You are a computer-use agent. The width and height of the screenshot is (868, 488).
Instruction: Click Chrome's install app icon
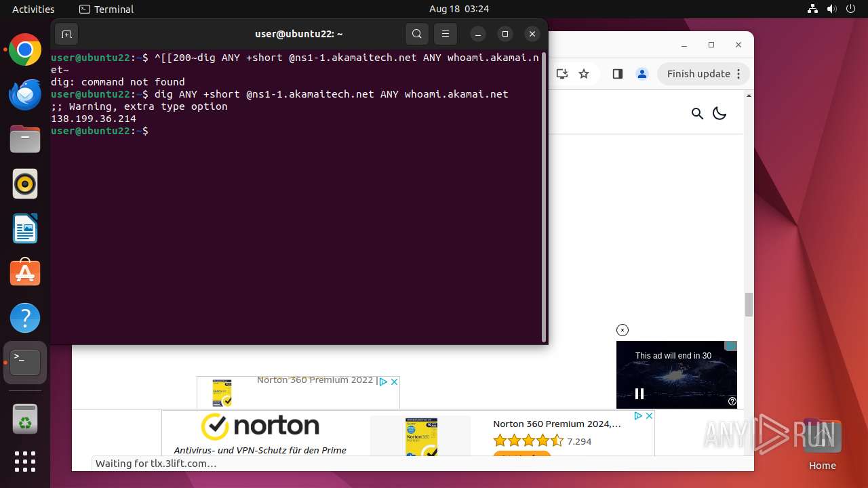point(561,74)
